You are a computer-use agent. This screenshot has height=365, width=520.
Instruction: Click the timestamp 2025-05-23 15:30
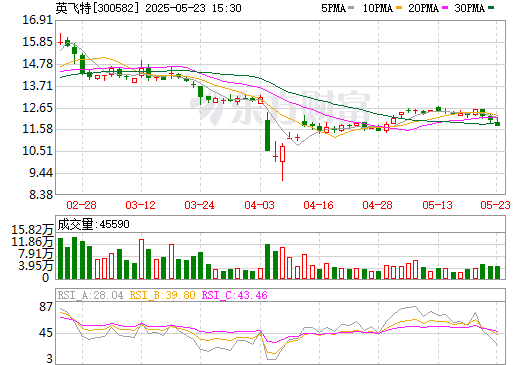click(193, 8)
